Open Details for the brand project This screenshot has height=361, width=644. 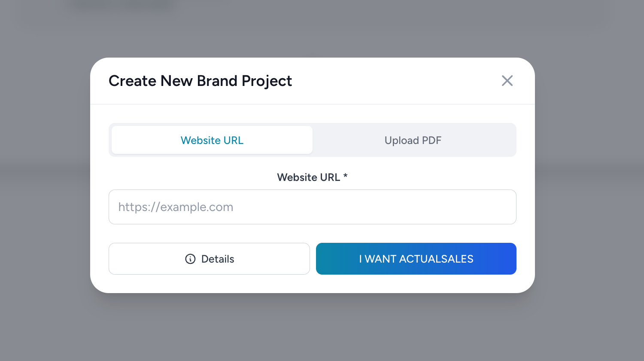pyautogui.click(x=209, y=259)
